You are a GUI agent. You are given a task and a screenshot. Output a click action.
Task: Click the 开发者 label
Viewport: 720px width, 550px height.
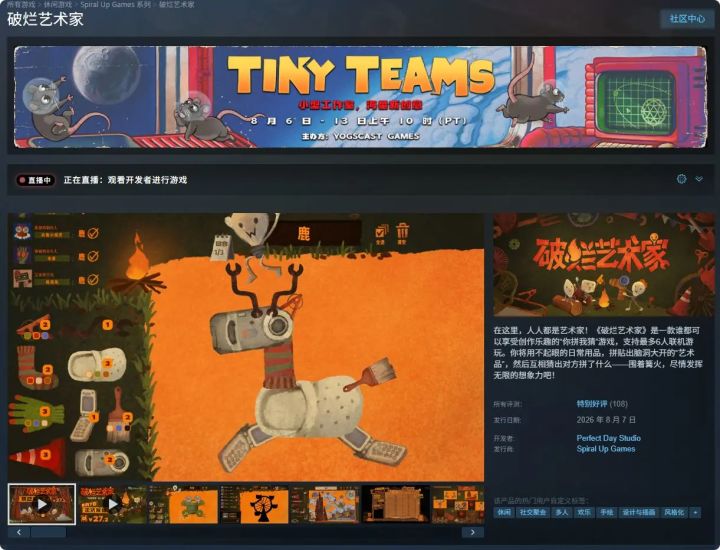coord(504,438)
